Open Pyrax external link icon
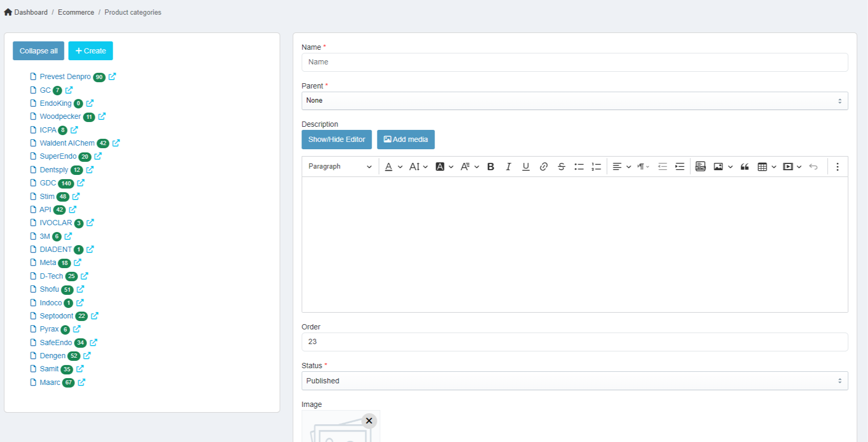The image size is (868, 442). point(77,329)
